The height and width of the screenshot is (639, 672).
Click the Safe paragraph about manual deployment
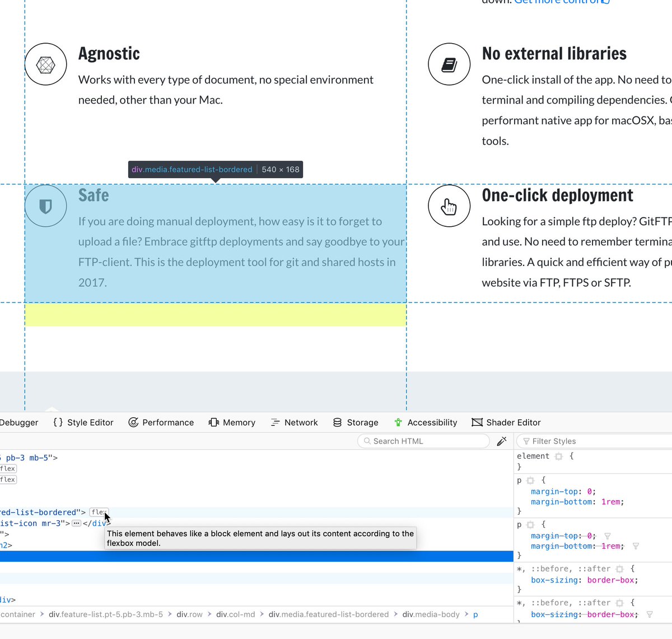[241, 252]
